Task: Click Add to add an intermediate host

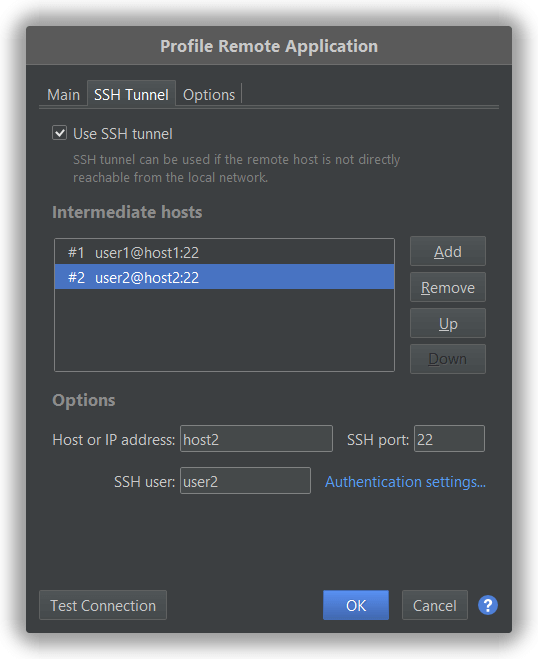Action: (448, 251)
